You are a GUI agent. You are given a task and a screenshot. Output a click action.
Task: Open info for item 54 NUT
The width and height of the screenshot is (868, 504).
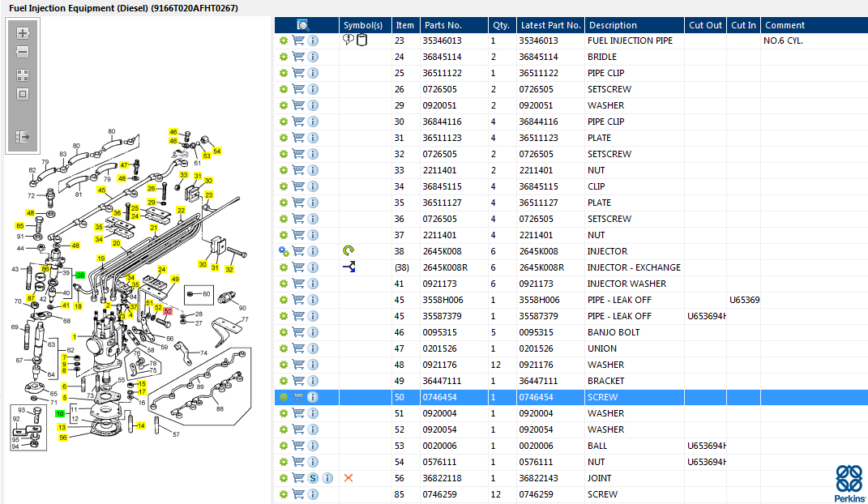313,462
